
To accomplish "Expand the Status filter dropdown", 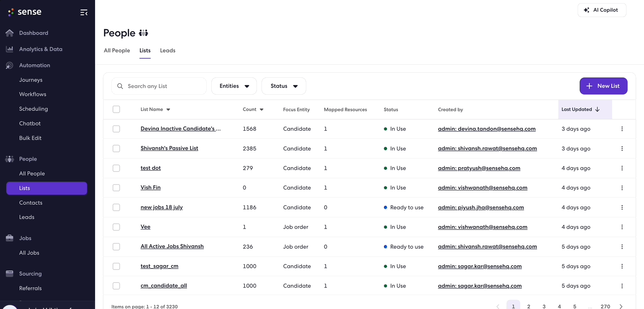I will point(284,86).
